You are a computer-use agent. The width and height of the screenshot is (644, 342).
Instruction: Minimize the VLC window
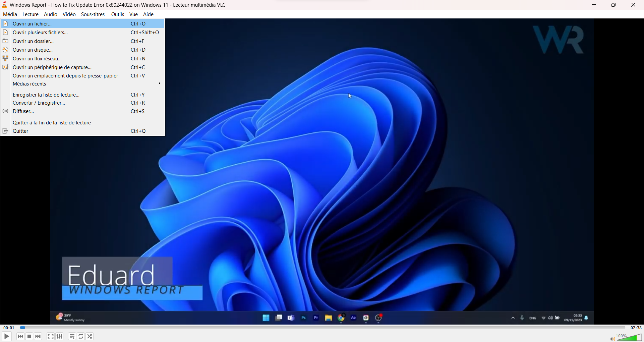[x=594, y=5]
